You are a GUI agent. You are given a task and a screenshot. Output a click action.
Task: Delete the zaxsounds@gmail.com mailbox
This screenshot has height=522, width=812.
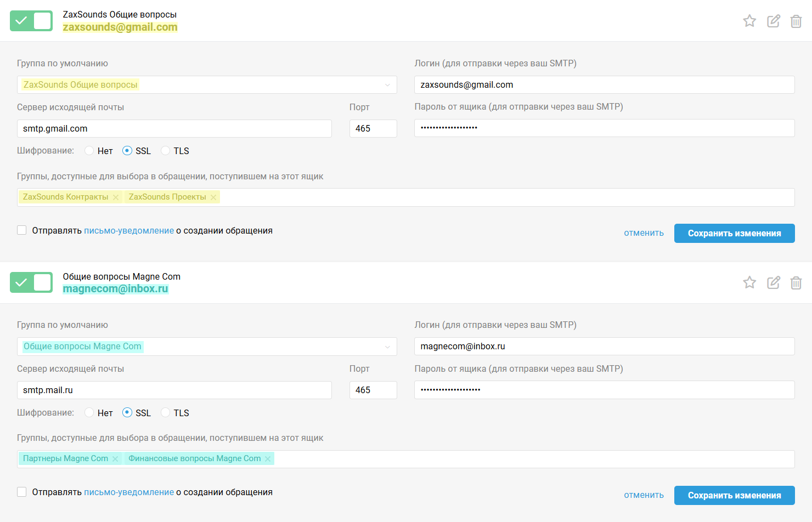[x=796, y=21]
